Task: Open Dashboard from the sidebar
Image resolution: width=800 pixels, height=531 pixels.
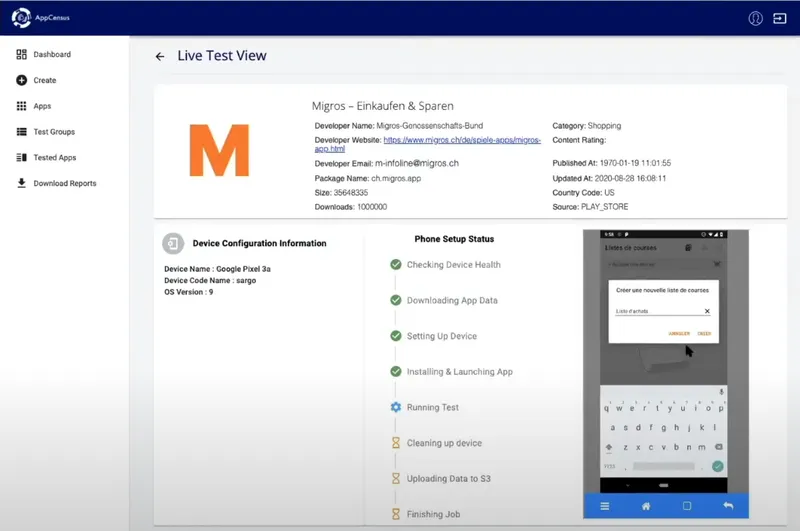Action: click(44, 54)
